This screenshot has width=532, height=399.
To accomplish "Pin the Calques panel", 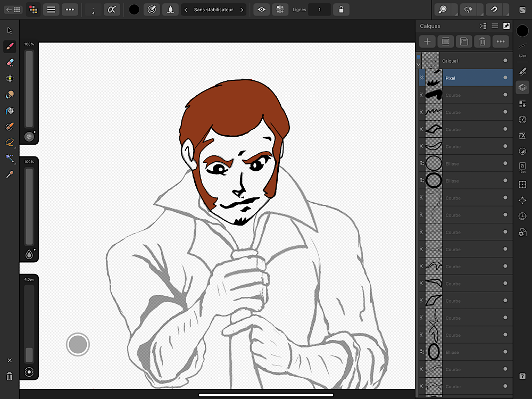I will pyautogui.click(x=506, y=26).
